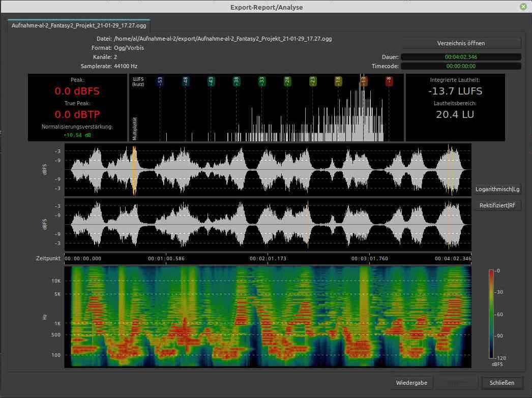Image resolution: width=532 pixels, height=398 pixels.
Task: Click the Zeitpunkt label
Action: pyautogui.click(x=48, y=258)
